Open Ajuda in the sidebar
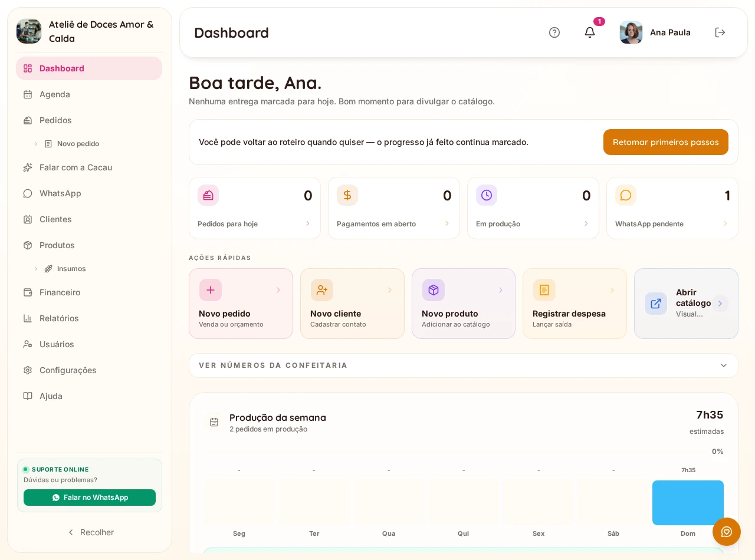This screenshot has width=755, height=560. pos(89,396)
